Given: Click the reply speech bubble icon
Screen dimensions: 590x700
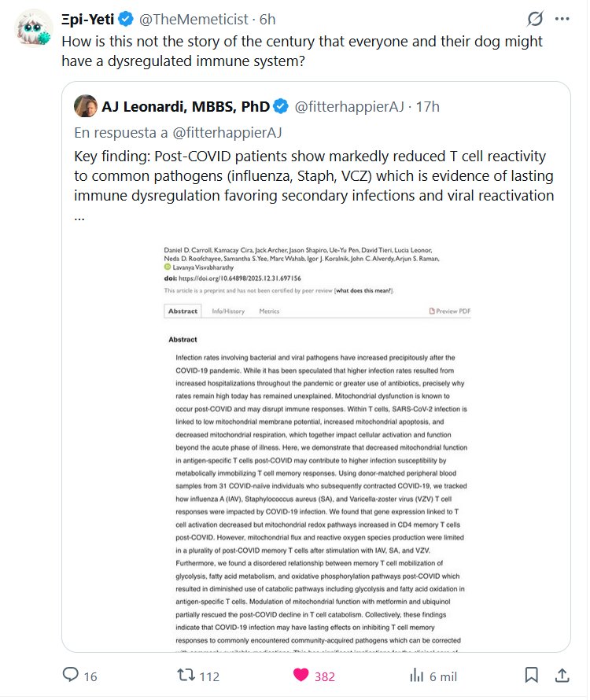Looking at the screenshot, I should pos(71,675).
